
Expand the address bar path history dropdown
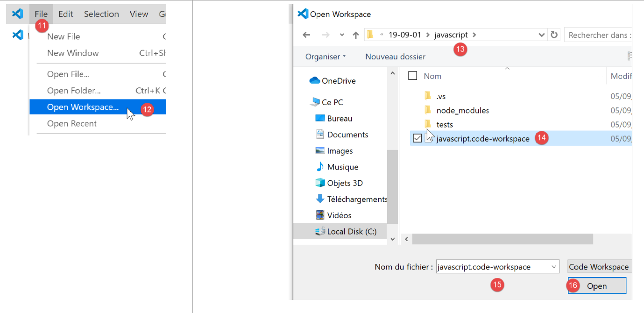coord(542,35)
